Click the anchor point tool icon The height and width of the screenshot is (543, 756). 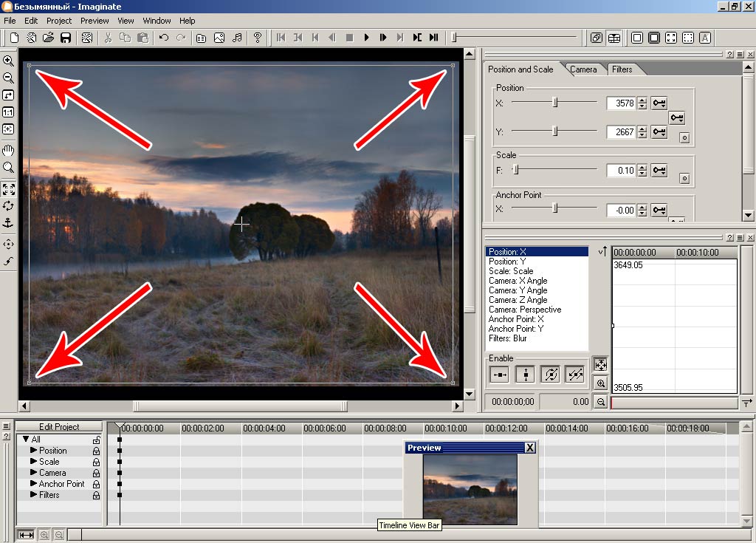pyautogui.click(x=8, y=222)
